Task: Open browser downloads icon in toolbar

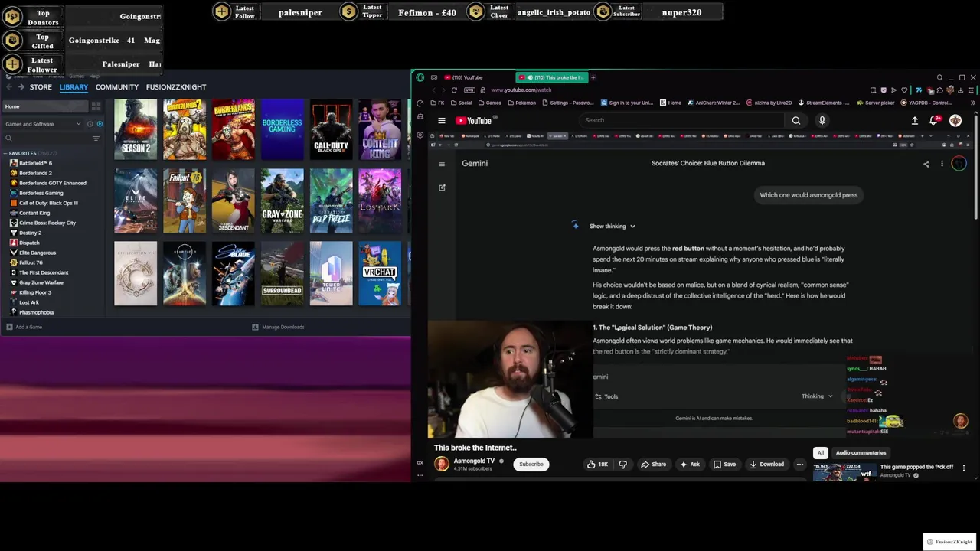Action: click(x=960, y=90)
